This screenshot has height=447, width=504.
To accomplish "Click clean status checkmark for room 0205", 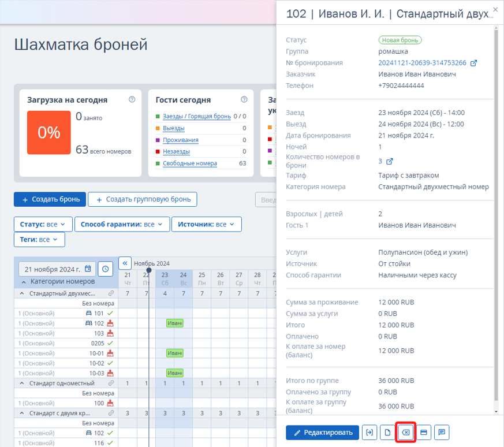I will click(x=110, y=343).
